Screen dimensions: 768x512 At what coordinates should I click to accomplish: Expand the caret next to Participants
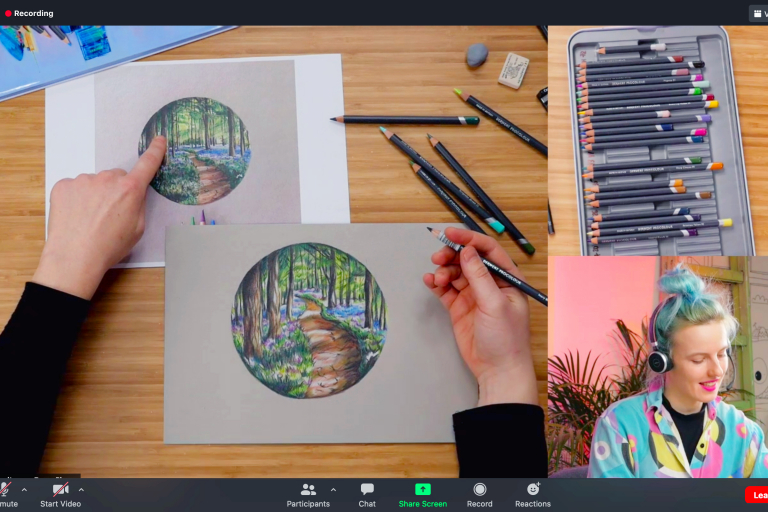tap(333, 490)
